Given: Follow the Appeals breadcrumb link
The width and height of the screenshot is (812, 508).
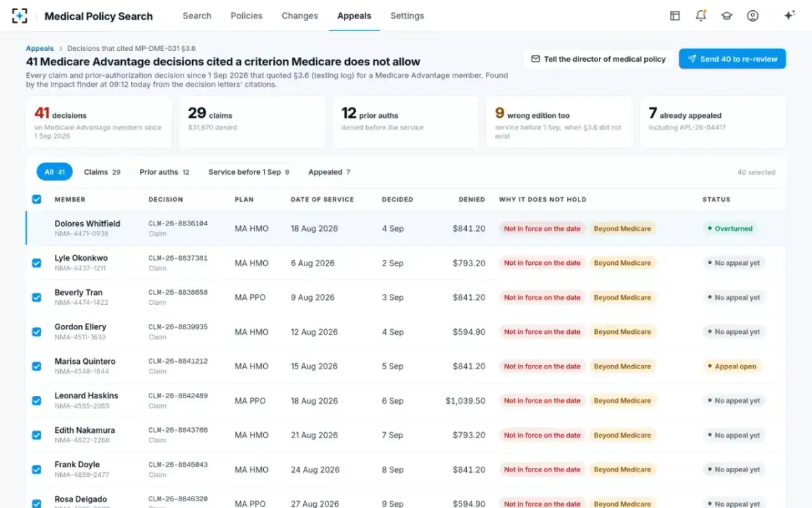Looking at the screenshot, I should click(40, 48).
